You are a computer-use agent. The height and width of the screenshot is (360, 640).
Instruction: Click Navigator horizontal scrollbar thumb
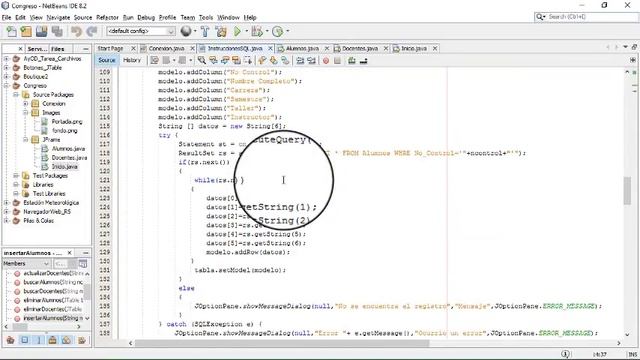[20, 327]
